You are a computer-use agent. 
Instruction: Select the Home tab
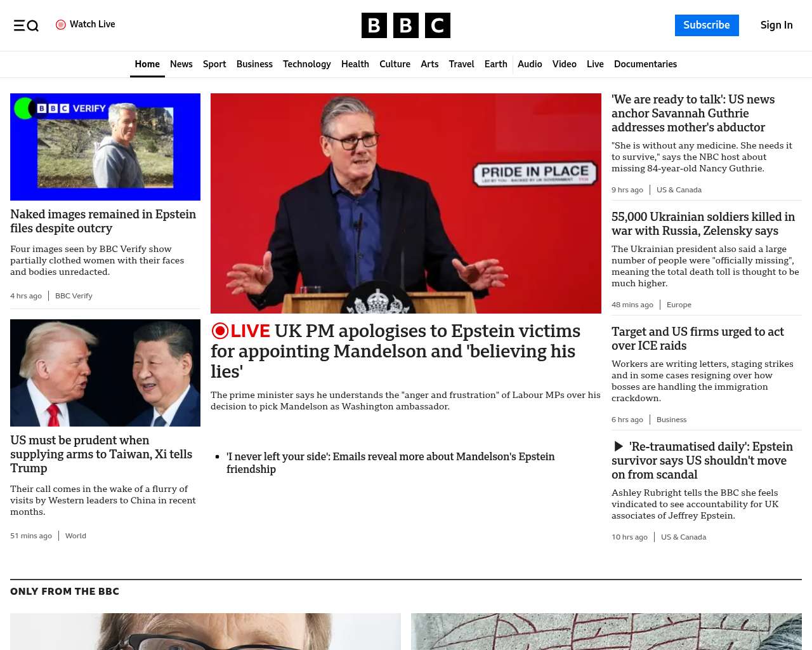click(147, 64)
